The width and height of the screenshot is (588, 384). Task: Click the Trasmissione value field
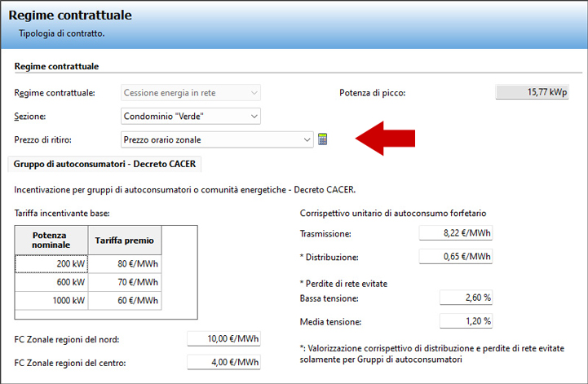point(456,234)
